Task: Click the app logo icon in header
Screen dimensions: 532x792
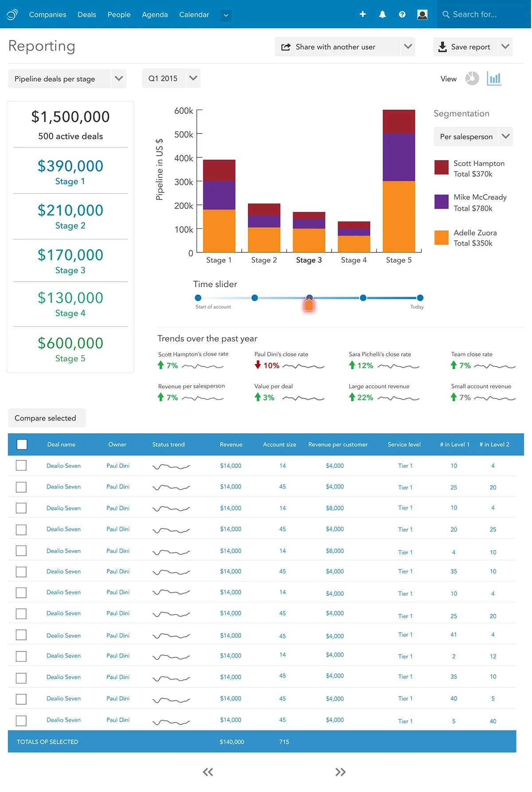Action: tap(12, 15)
